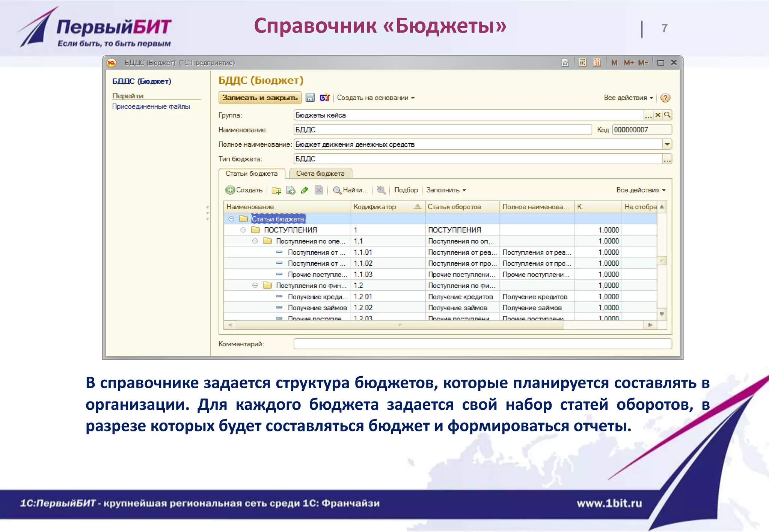Collapse the Поступления по фин... folder node

pyautogui.click(x=255, y=286)
